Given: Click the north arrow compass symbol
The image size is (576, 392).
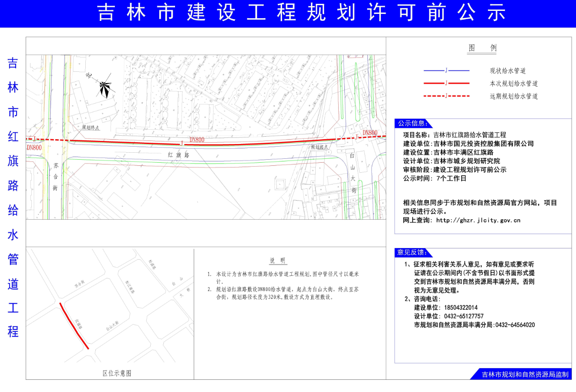Looking at the screenshot, I should (x=104, y=88).
